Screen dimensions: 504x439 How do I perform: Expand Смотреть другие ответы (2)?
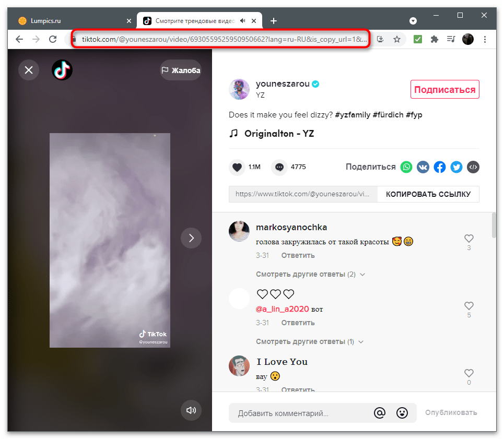(x=310, y=274)
